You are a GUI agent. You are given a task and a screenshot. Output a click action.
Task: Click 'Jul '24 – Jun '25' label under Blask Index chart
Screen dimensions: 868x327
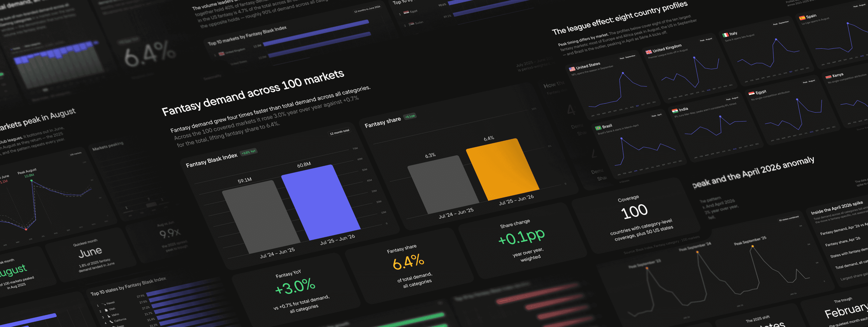click(x=277, y=253)
